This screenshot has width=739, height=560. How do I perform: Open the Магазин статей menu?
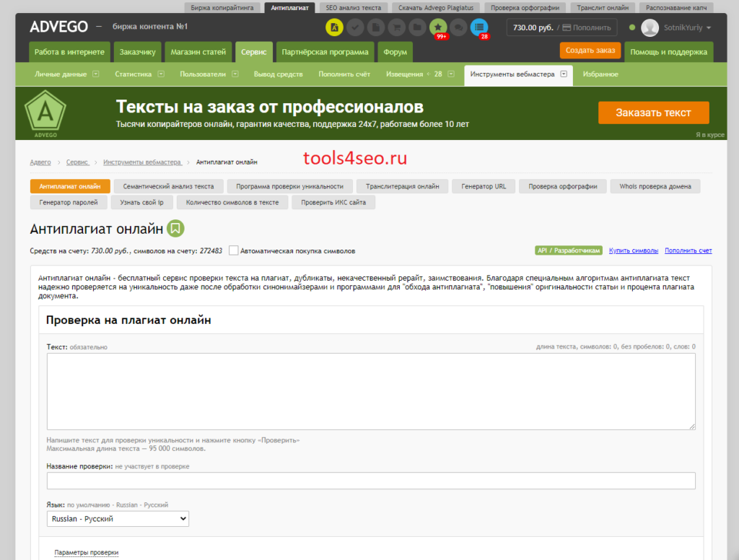point(198,52)
